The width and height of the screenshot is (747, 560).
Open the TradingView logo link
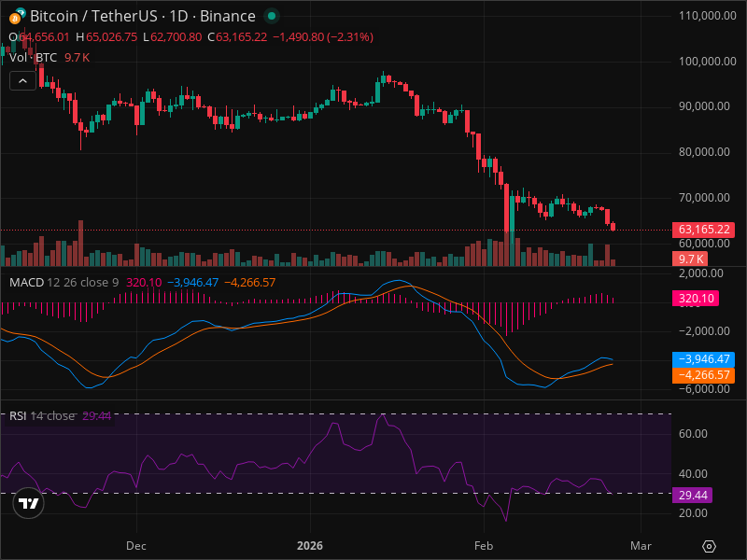29,503
